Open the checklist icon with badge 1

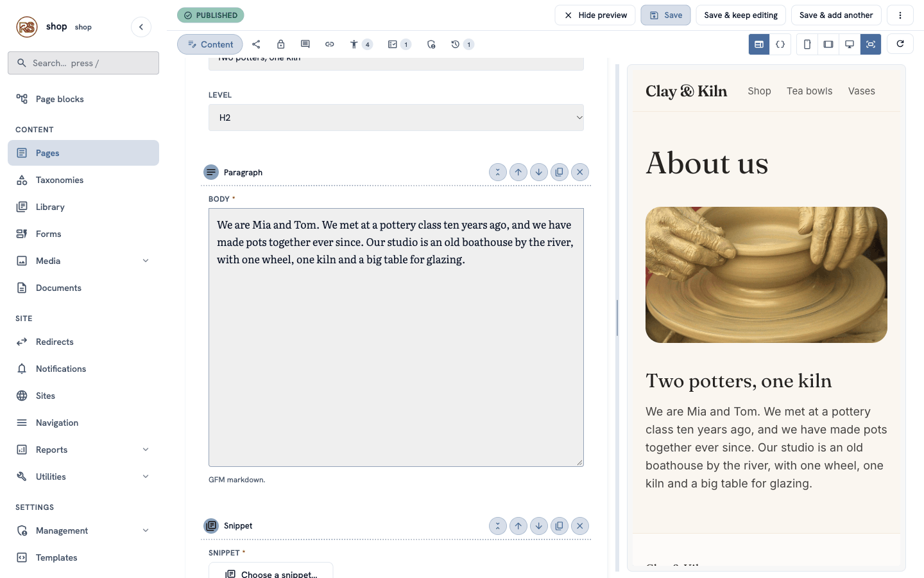tap(399, 44)
